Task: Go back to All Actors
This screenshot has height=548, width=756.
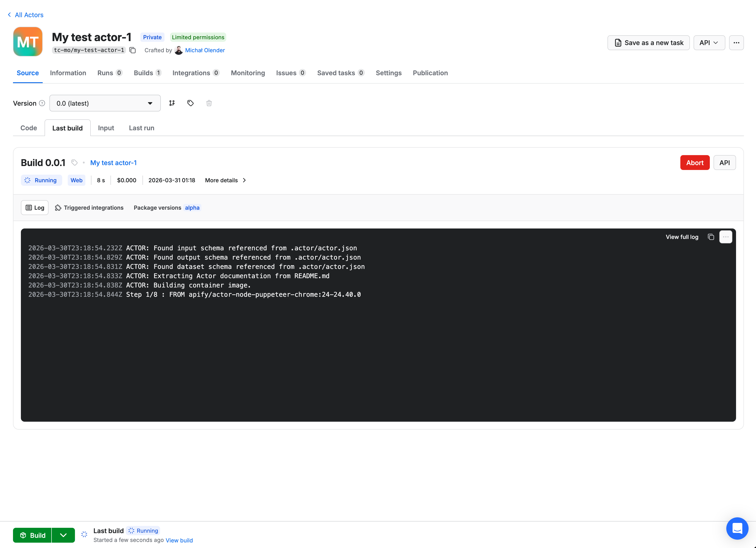Action: point(26,15)
